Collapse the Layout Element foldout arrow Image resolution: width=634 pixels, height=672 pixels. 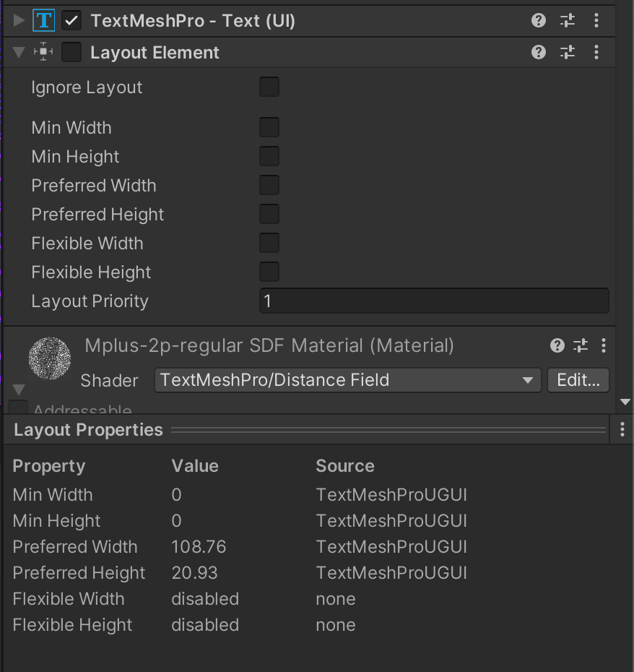(x=19, y=53)
